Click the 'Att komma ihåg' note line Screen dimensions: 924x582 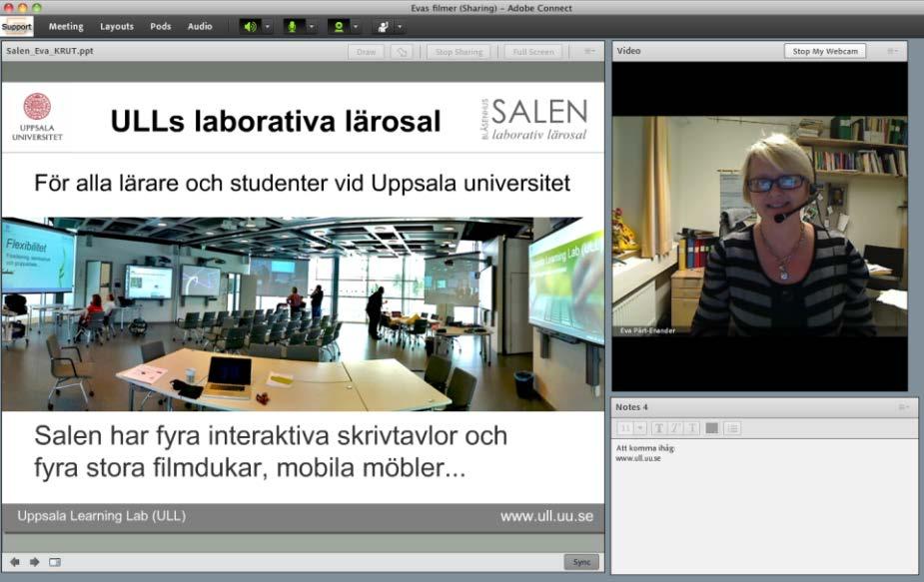coord(645,448)
